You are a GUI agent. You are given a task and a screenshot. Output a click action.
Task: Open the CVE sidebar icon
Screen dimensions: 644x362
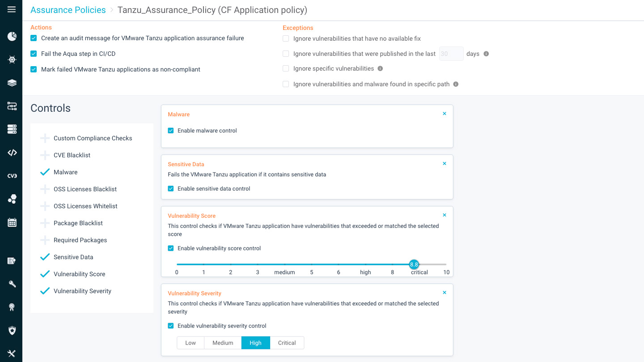[12, 176]
